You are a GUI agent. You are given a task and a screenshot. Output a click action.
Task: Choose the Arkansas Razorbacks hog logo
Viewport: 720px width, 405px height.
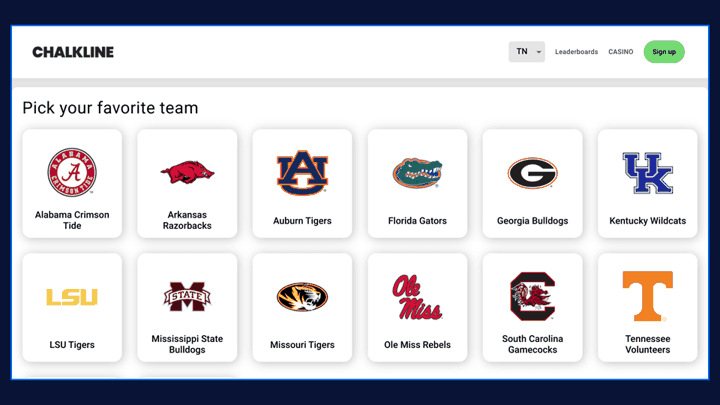tap(187, 172)
